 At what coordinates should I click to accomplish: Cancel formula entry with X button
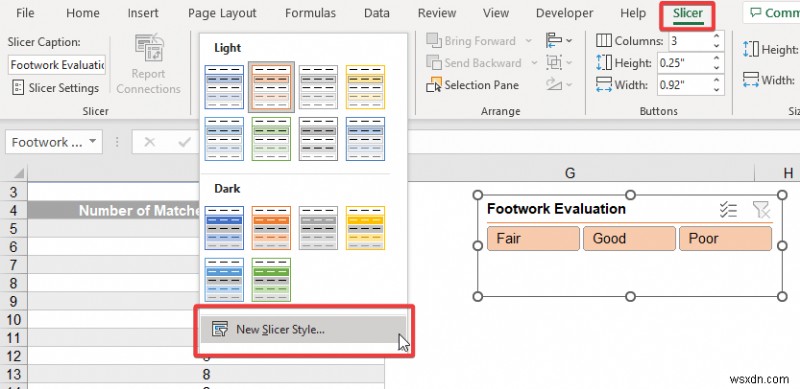[149, 142]
